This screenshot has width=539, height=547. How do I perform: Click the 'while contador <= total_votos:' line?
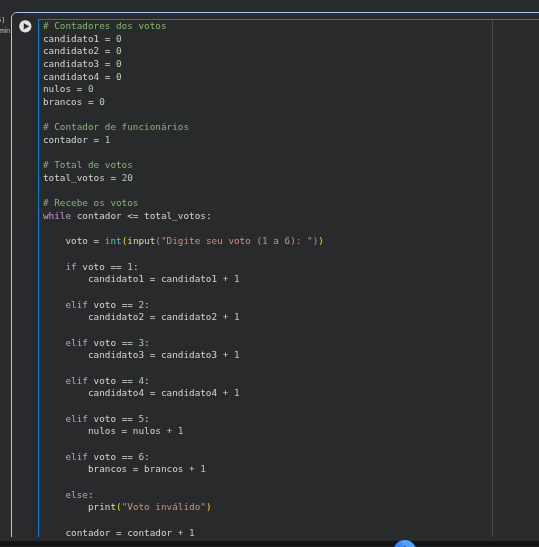point(127,216)
